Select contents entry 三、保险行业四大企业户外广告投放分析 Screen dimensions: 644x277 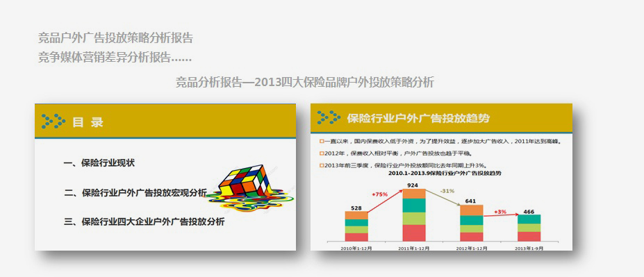point(145,222)
